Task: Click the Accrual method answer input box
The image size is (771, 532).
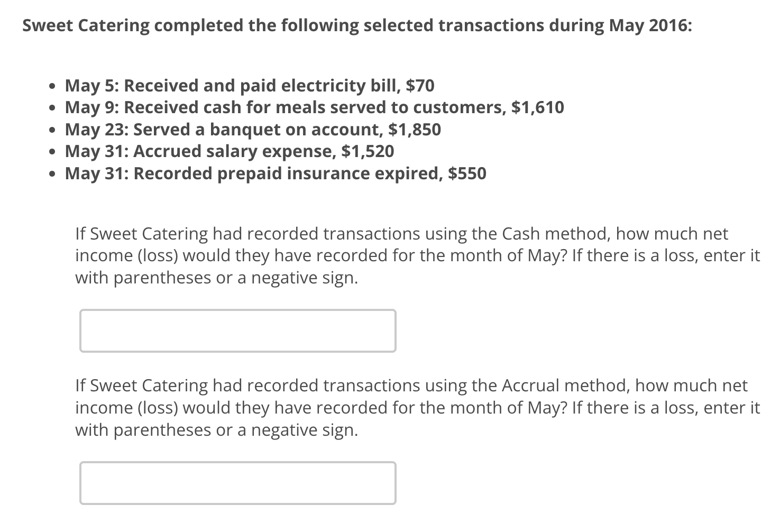Action: (x=237, y=482)
